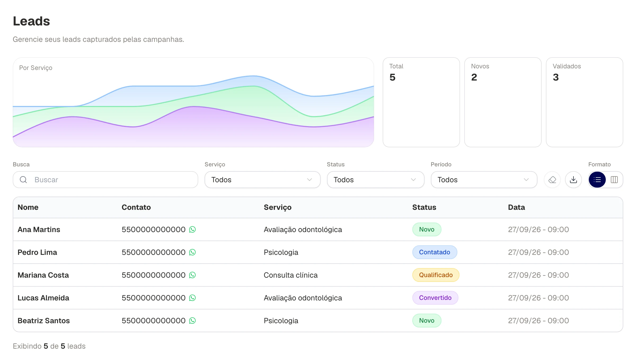This screenshot has width=636, height=364.
Task: Click the Total leads card
Action: [421, 102]
